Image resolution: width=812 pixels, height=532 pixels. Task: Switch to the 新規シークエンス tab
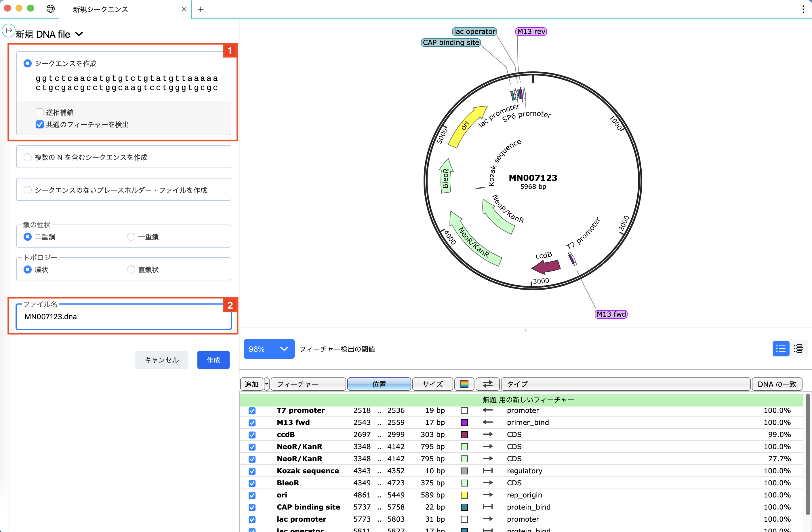point(99,9)
